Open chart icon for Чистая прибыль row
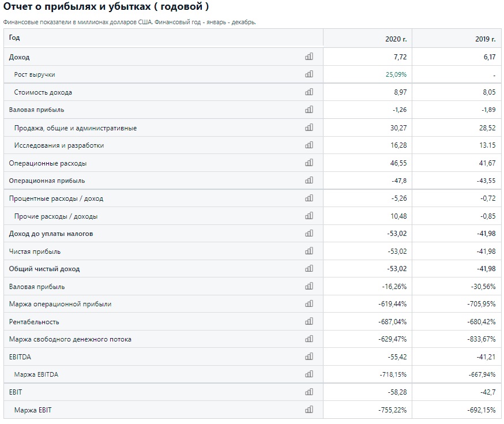The image size is (504, 424). pyautogui.click(x=309, y=251)
